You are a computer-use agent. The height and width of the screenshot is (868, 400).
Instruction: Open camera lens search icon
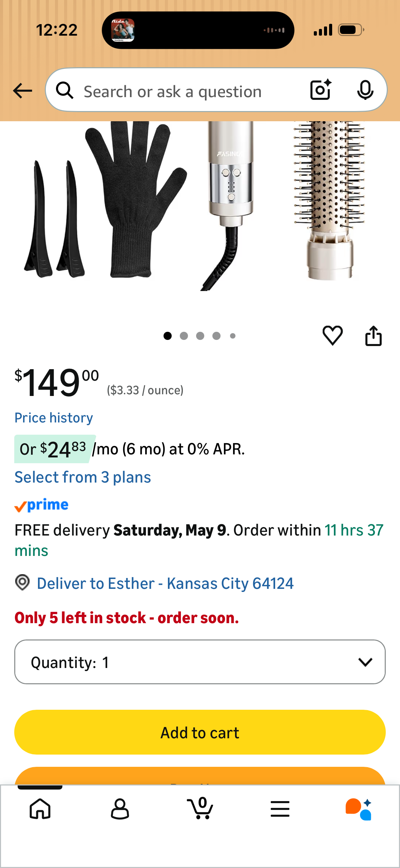321,90
